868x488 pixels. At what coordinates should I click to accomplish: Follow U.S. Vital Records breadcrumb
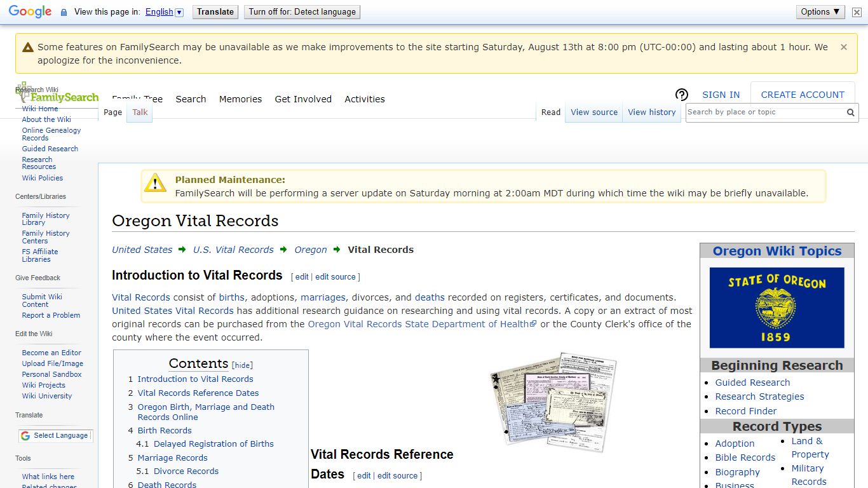[x=233, y=250]
